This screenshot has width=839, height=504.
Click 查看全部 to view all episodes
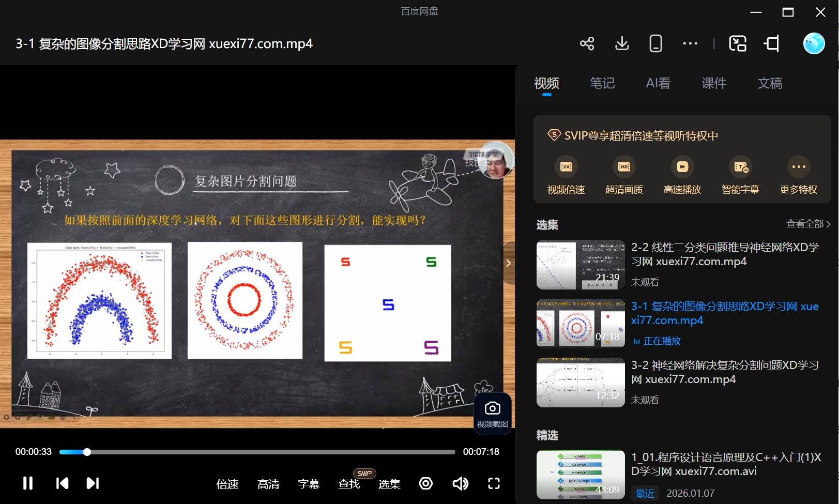pyautogui.click(x=807, y=224)
